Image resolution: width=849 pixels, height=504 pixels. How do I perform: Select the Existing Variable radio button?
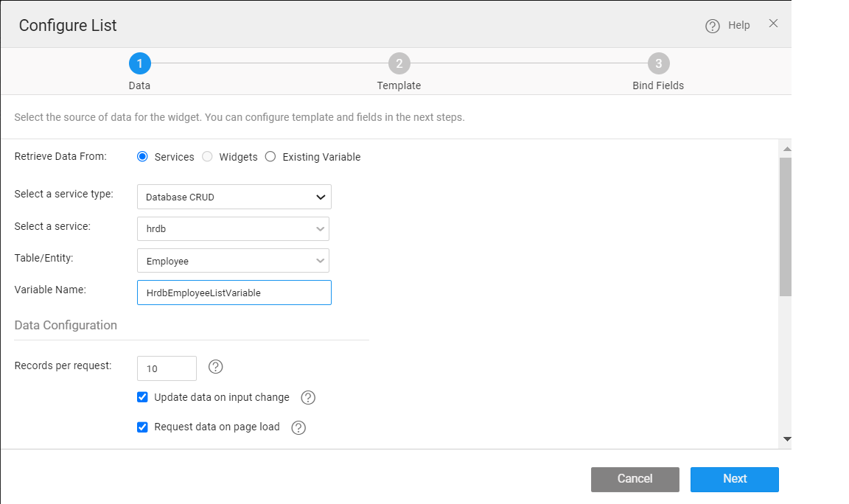click(270, 157)
